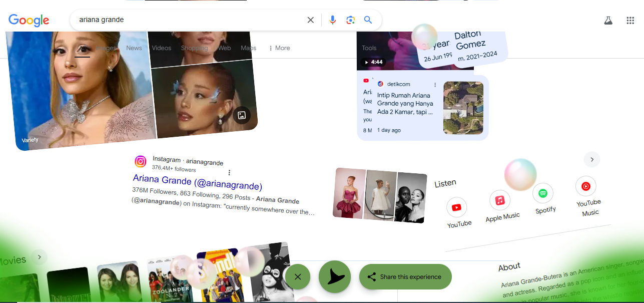644x303 pixels.
Task: Switch to the Maps tab
Action: (x=248, y=48)
